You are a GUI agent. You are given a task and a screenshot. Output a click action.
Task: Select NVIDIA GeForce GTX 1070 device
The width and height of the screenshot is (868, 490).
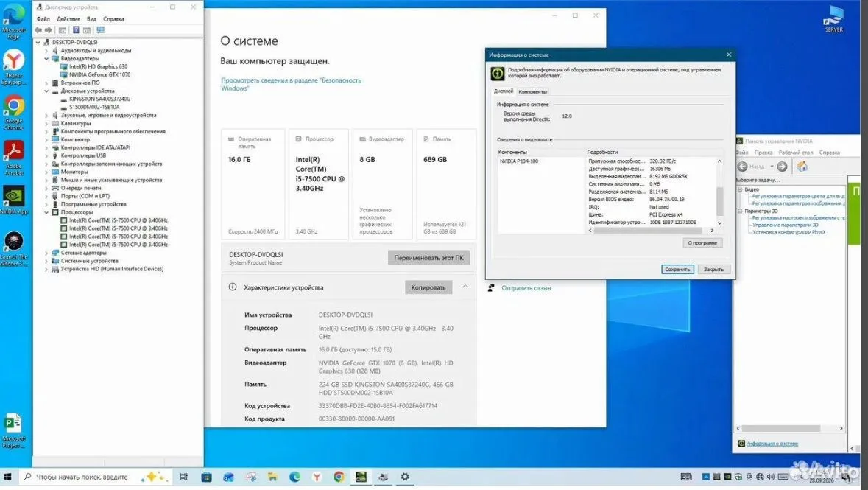coord(99,75)
